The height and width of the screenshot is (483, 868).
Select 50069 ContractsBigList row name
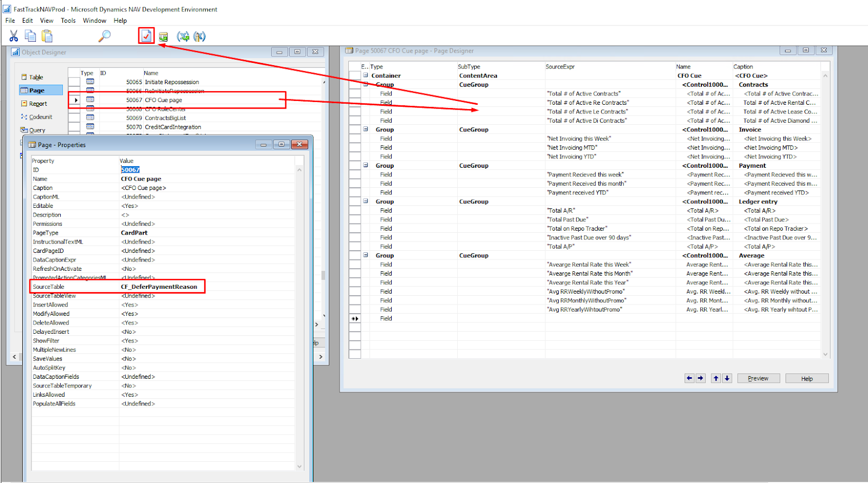[165, 118]
